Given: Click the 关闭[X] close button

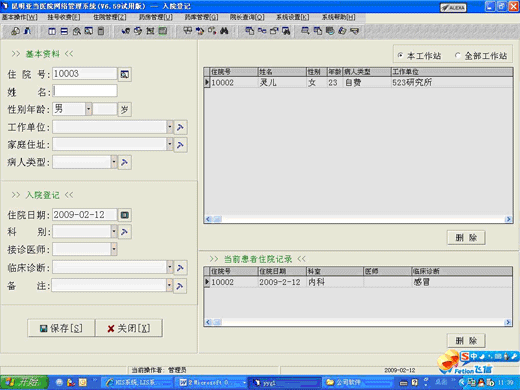Looking at the screenshot, I should coord(129,328).
